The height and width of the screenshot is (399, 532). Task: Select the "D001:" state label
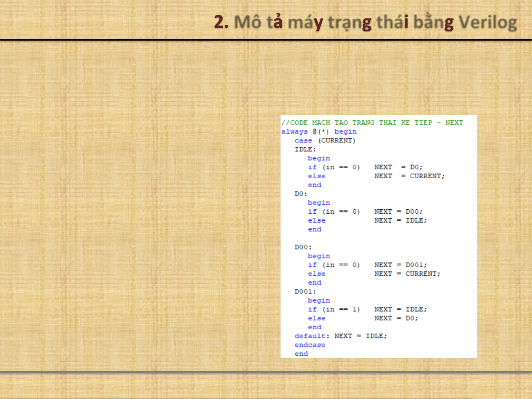(x=305, y=292)
